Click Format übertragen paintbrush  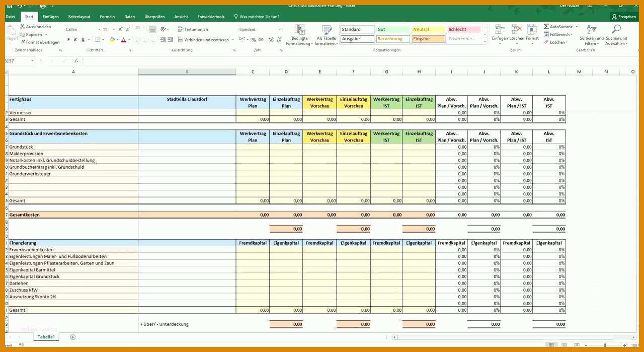tap(40, 42)
